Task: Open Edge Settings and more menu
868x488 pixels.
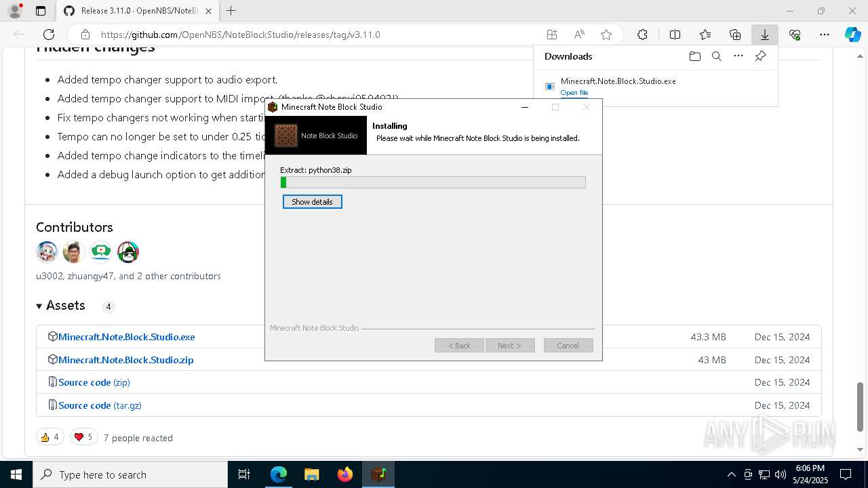Action: point(824,35)
